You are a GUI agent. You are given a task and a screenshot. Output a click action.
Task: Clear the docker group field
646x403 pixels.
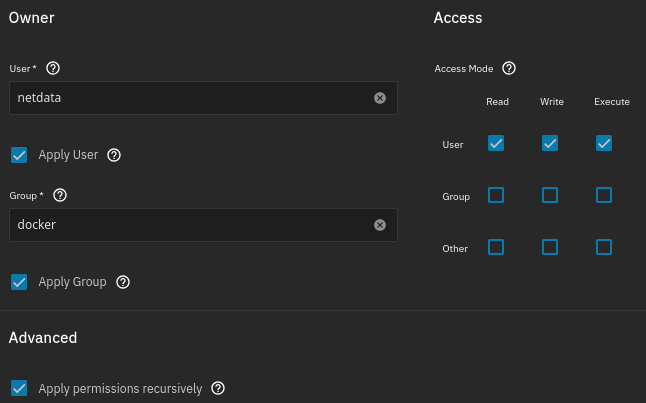(x=380, y=225)
